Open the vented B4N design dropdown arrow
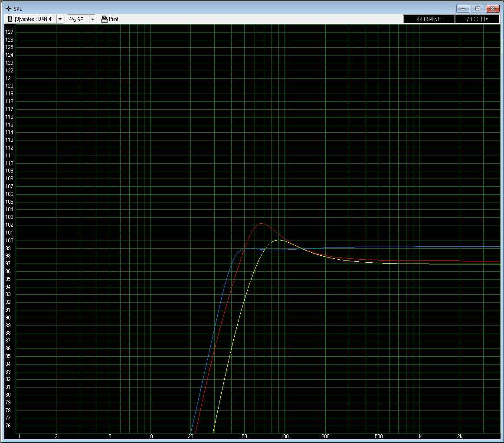Image resolution: width=504 pixels, height=443 pixels. point(60,19)
